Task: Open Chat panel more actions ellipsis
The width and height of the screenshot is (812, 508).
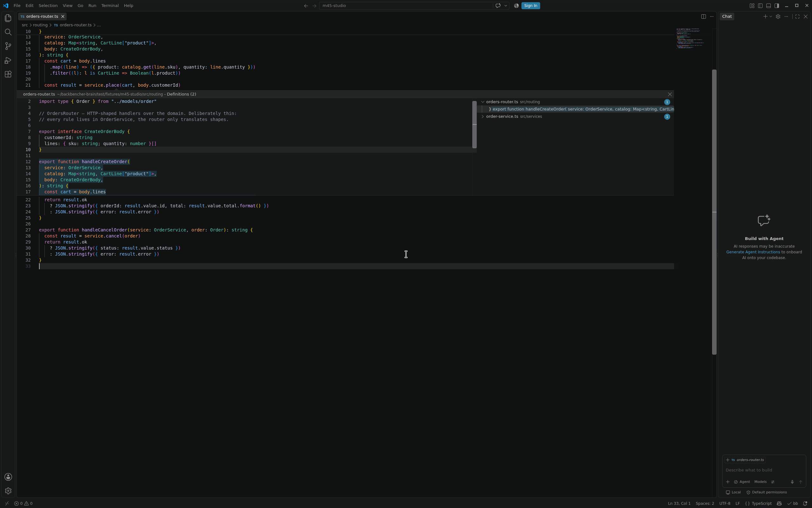Action: coord(786,17)
